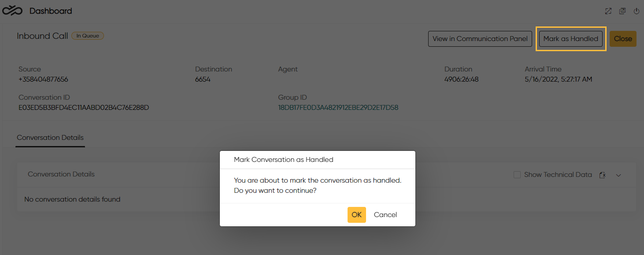Click the In Queue status badge

coord(88,36)
